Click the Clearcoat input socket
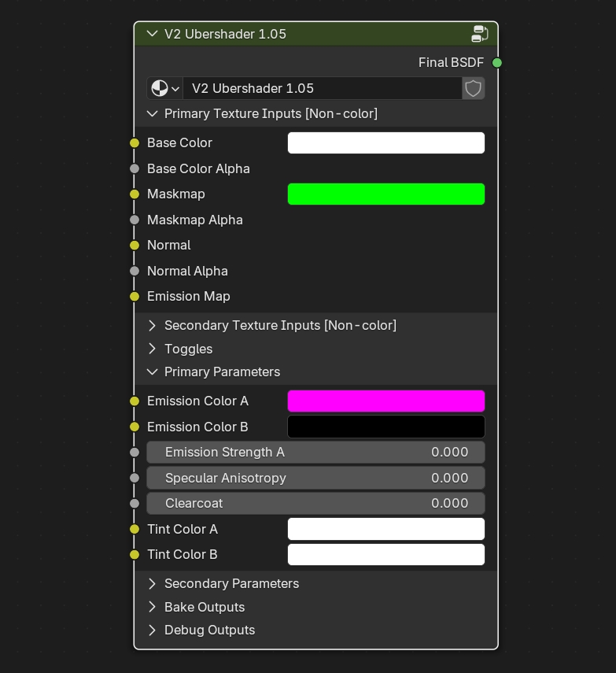 [x=135, y=504]
